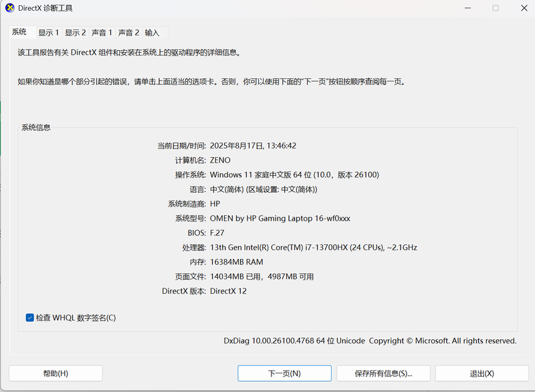
Task: Select the 声音 2 tab
Action: tap(128, 33)
